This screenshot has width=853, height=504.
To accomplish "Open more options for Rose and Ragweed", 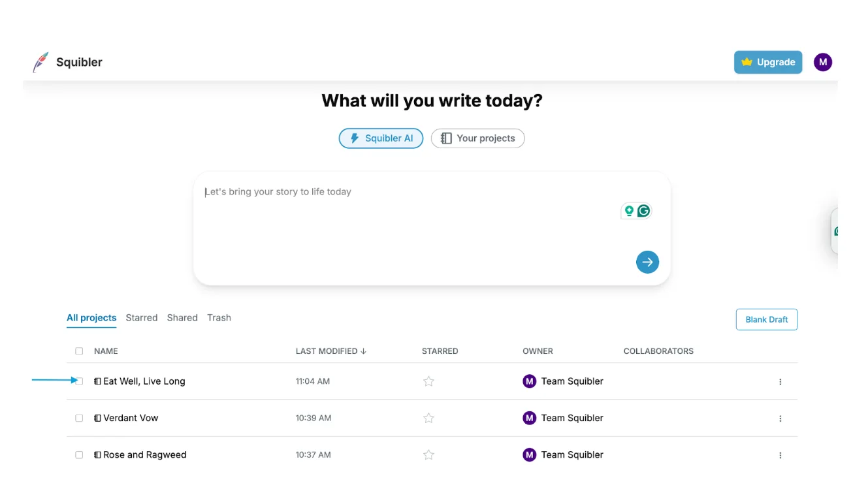I will click(x=780, y=455).
